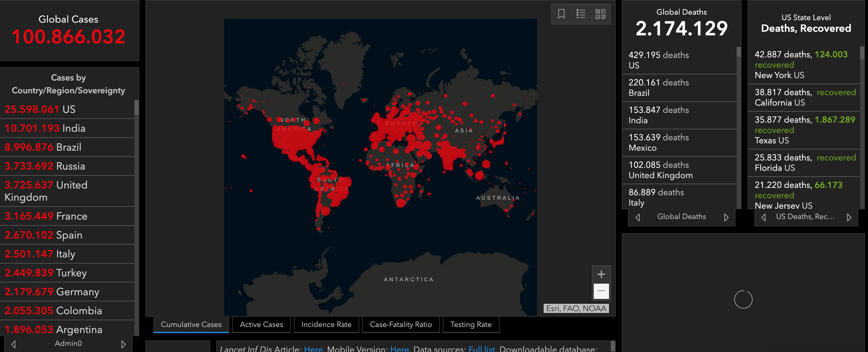Click right arrow beside US Deaths, Rec...
Image resolution: width=868 pixels, height=352 pixels.
click(x=849, y=217)
